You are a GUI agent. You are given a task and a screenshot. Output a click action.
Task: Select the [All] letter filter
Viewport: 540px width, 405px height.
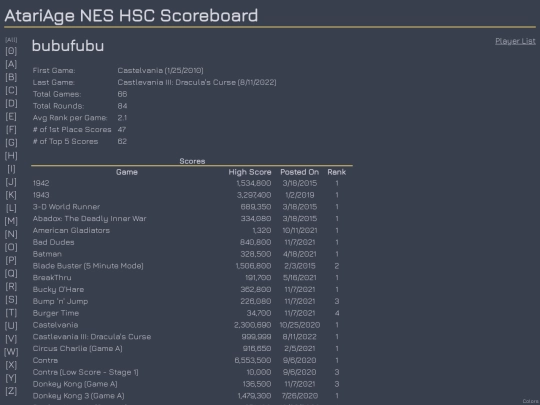(11, 40)
